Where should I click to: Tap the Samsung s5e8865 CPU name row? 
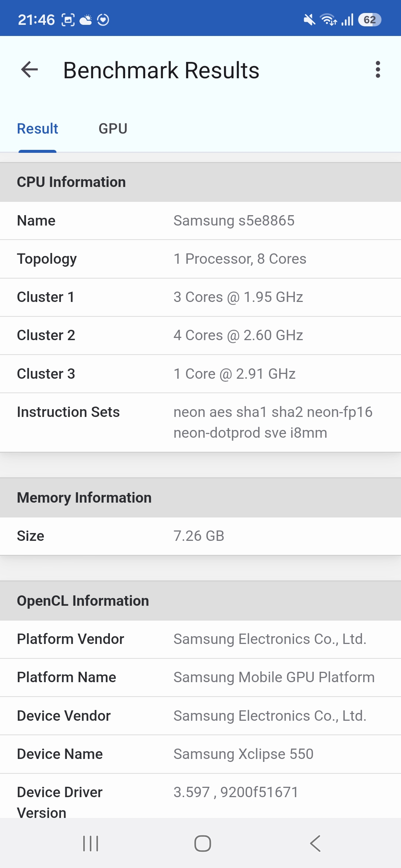coord(200,221)
